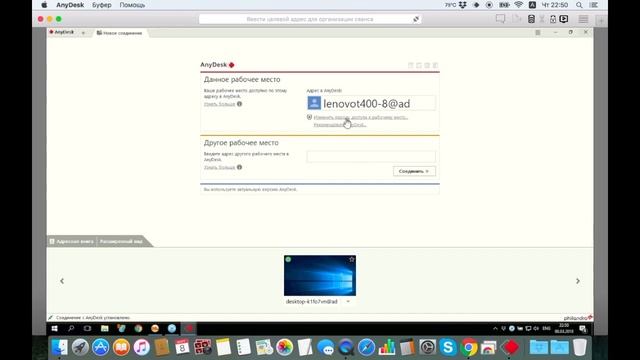
Task: Click the other workplace address input field
Action: coord(371,156)
